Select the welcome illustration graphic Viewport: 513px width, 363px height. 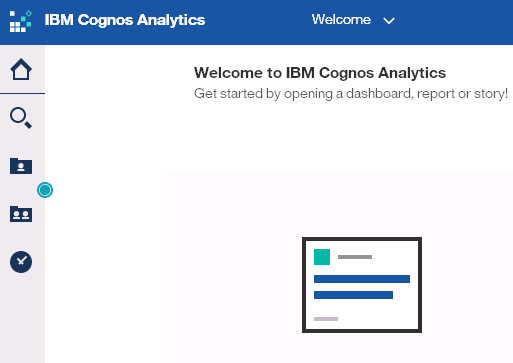click(362, 285)
